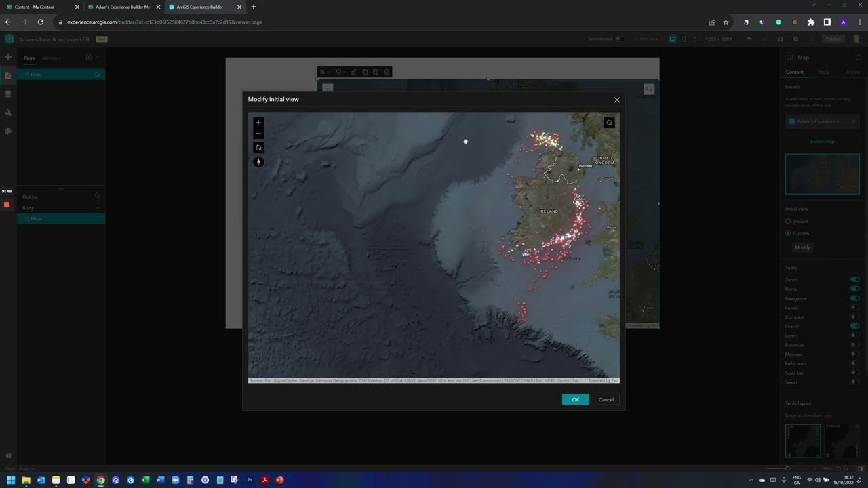
Task: Reset map orientation with the compass button
Action: 258,162
